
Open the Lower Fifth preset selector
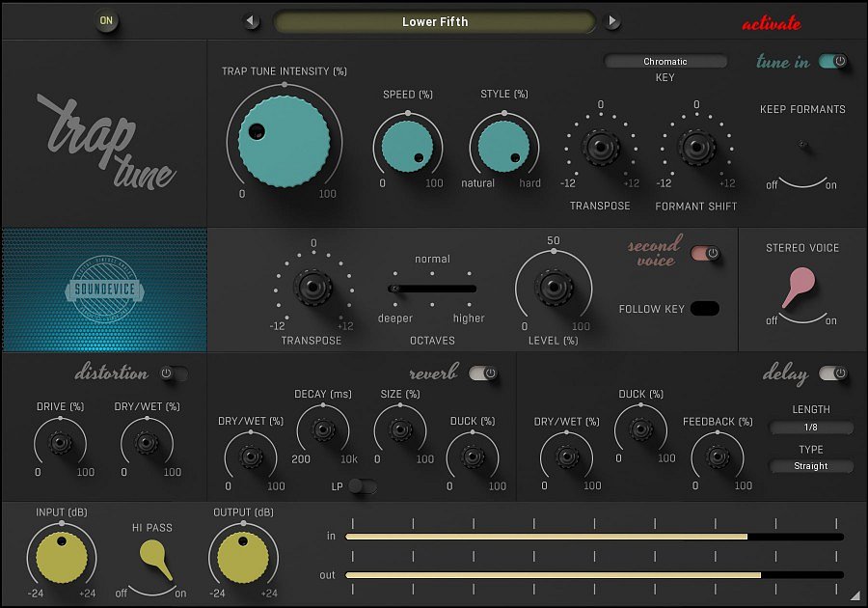pos(436,20)
